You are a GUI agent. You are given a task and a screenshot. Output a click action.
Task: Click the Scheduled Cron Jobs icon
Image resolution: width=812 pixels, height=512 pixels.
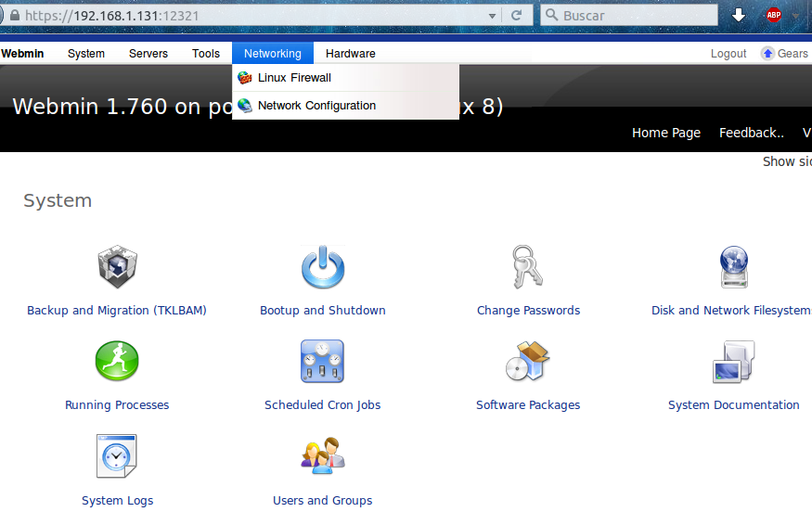coord(322,362)
